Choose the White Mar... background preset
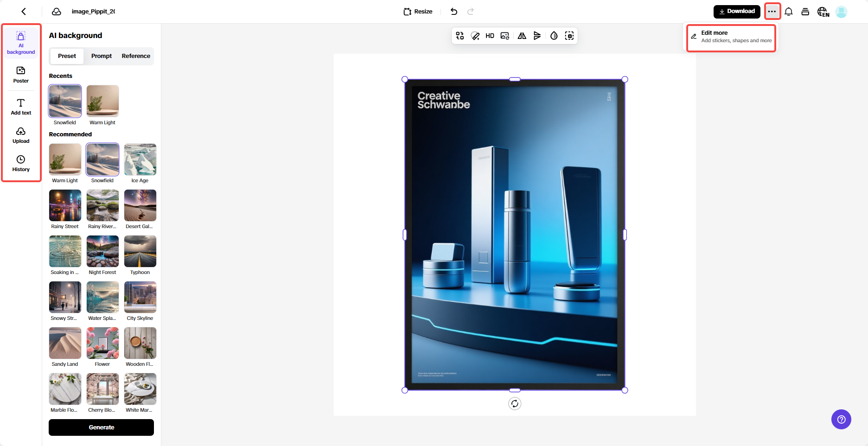This screenshot has height=446, width=868. pyautogui.click(x=140, y=389)
